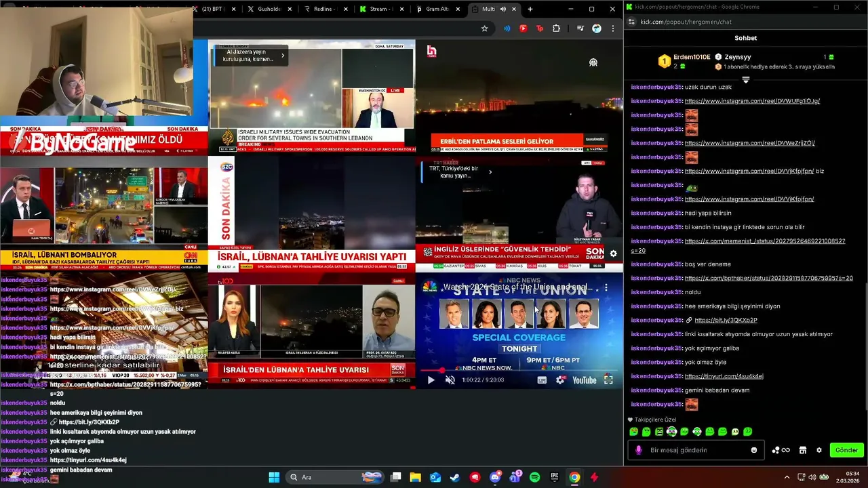Play the NBC News YouTube video

click(x=431, y=380)
